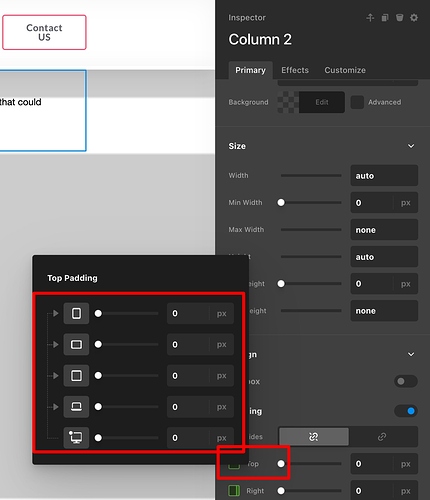This screenshot has width=430, height=500.
Task: Select the desktop monitor base breakpoint icon
Action: [x=76, y=437]
